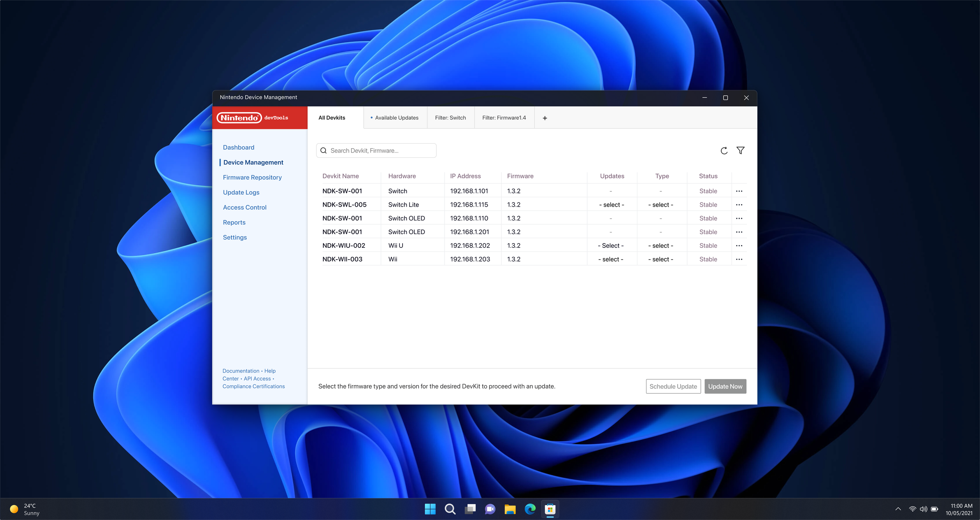This screenshot has height=520, width=980.
Task: Add a new tab with plus icon
Action: pyautogui.click(x=544, y=118)
